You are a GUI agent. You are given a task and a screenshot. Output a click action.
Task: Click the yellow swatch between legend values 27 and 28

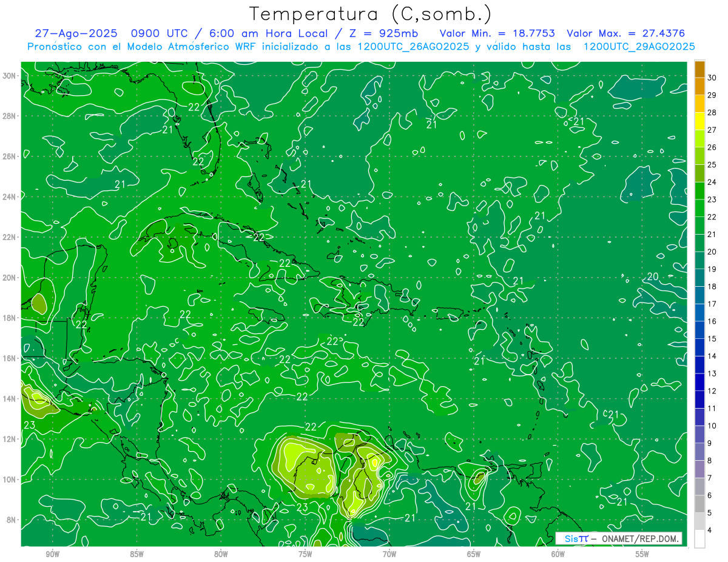(x=699, y=121)
